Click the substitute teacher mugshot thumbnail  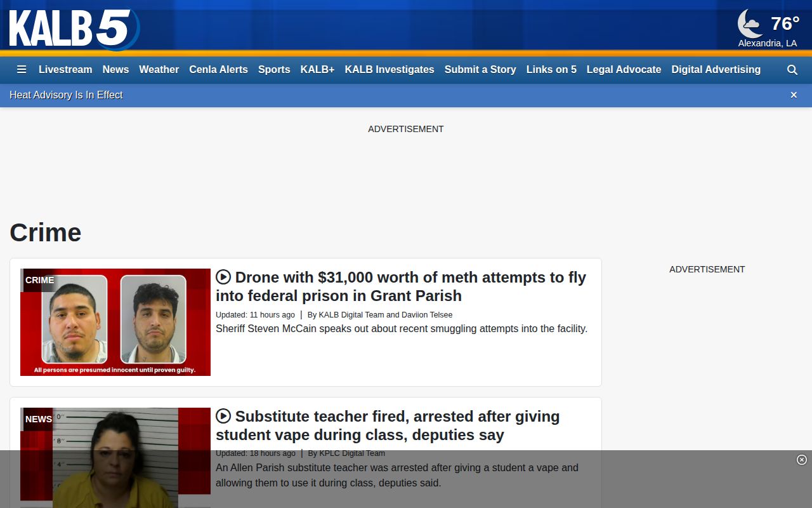tap(115, 457)
